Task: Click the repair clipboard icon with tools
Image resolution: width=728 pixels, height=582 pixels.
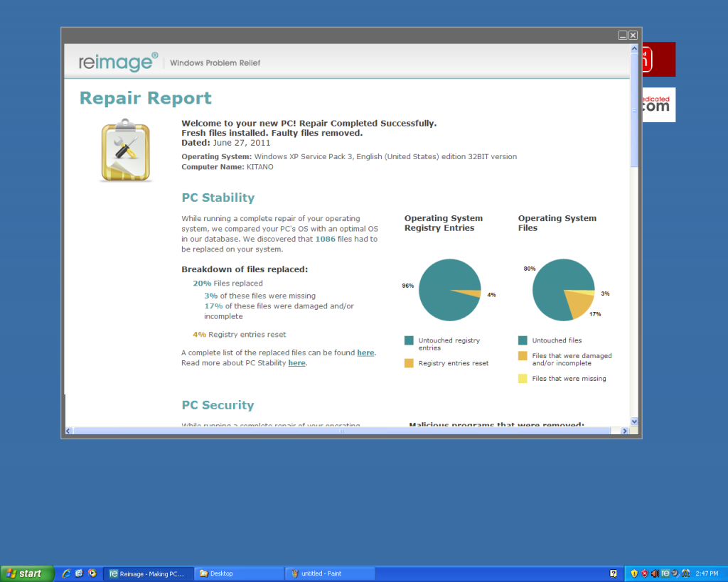Action: (125, 150)
